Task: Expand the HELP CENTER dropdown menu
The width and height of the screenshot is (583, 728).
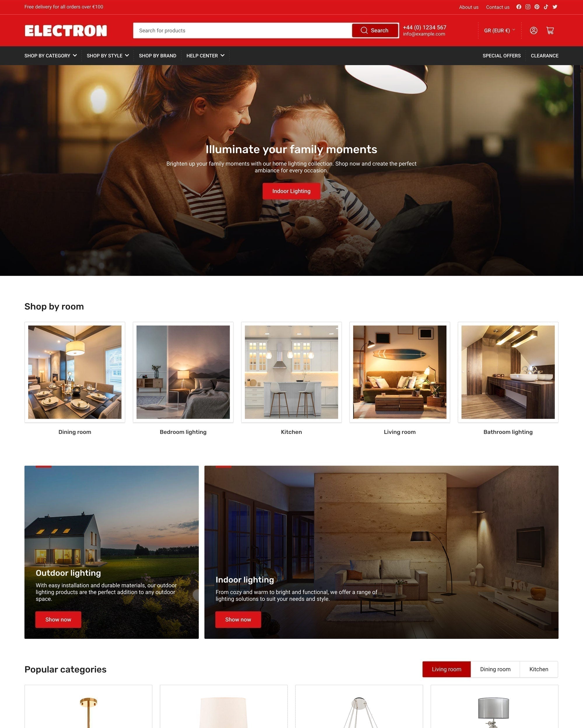Action: (x=205, y=55)
